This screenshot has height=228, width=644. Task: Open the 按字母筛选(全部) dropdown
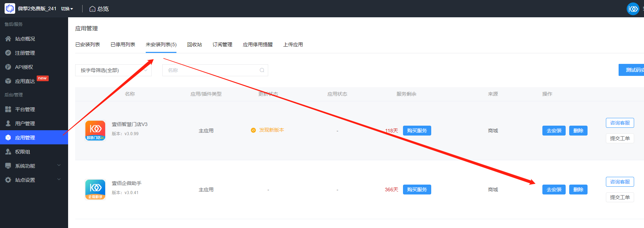pyautogui.click(x=113, y=70)
